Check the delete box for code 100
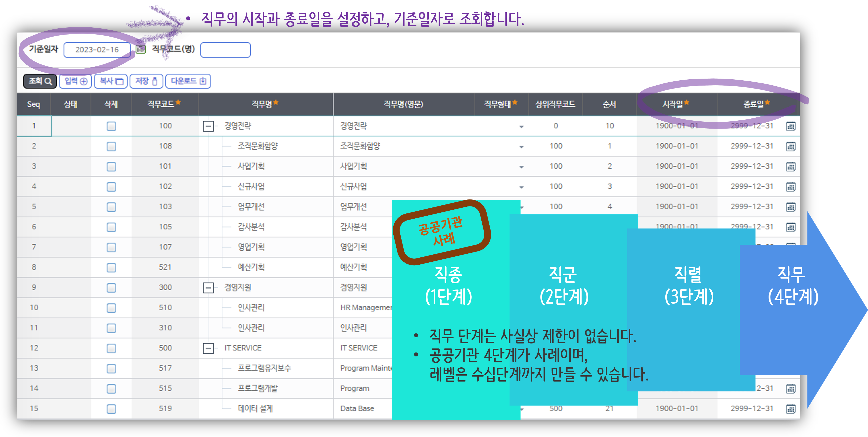868x437 pixels. coord(111,126)
